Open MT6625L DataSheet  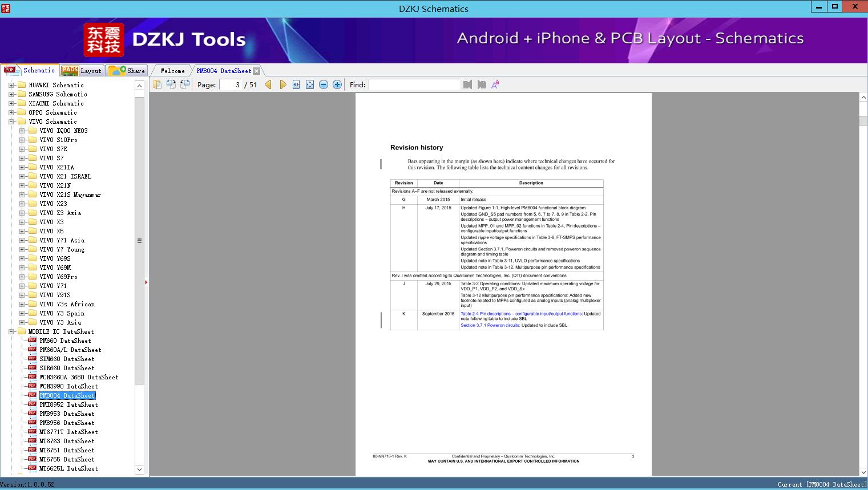(x=68, y=468)
